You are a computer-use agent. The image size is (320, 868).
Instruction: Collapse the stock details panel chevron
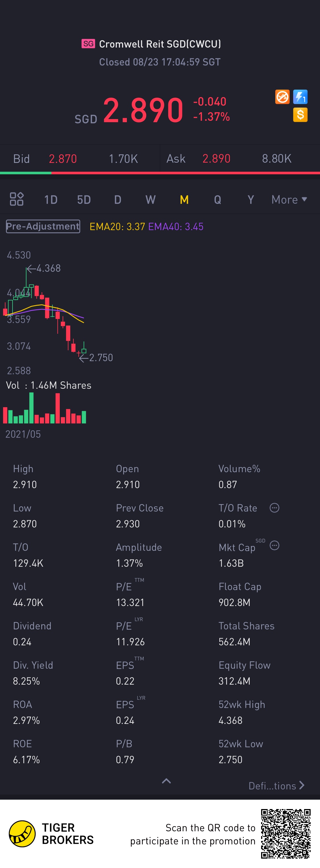pos(166,781)
